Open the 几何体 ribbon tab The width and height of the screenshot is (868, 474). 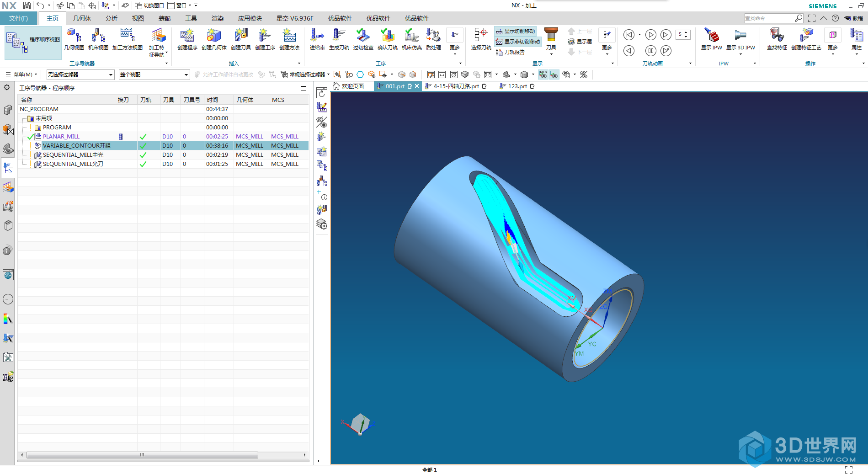pyautogui.click(x=82, y=18)
